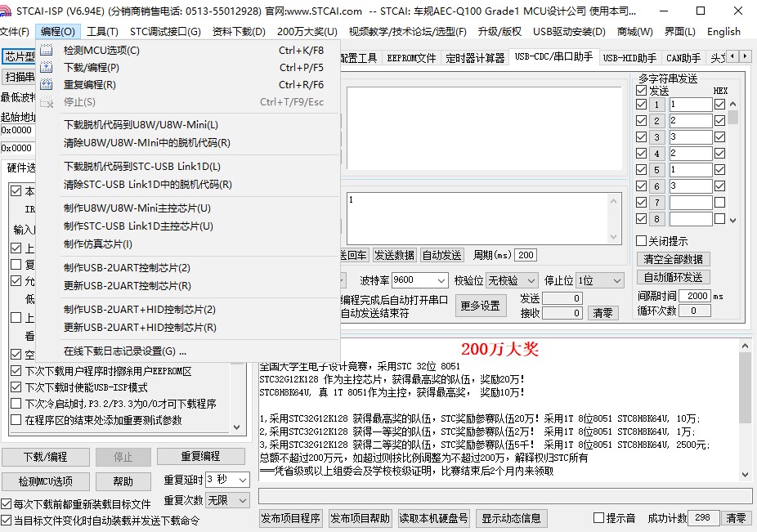
Task: Open the 校验位 无校验 dropdown
Action: coord(511,280)
